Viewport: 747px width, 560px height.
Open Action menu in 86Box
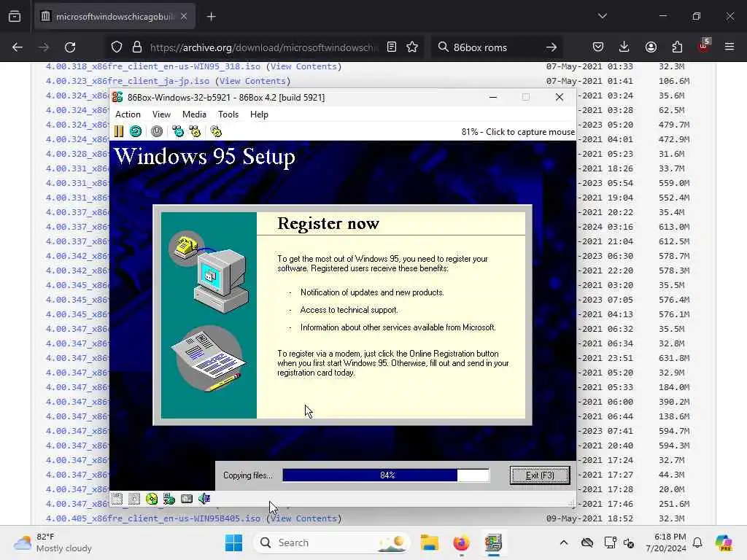click(x=128, y=114)
